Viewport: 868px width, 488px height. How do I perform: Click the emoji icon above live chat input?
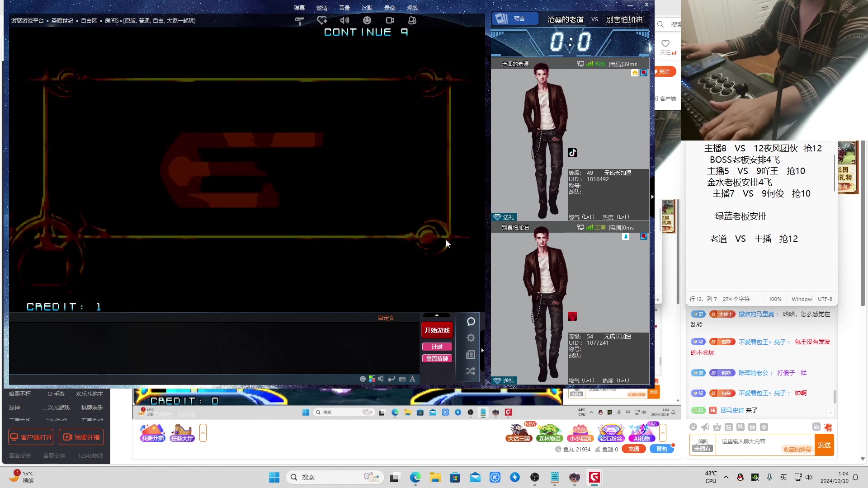click(693, 427)
